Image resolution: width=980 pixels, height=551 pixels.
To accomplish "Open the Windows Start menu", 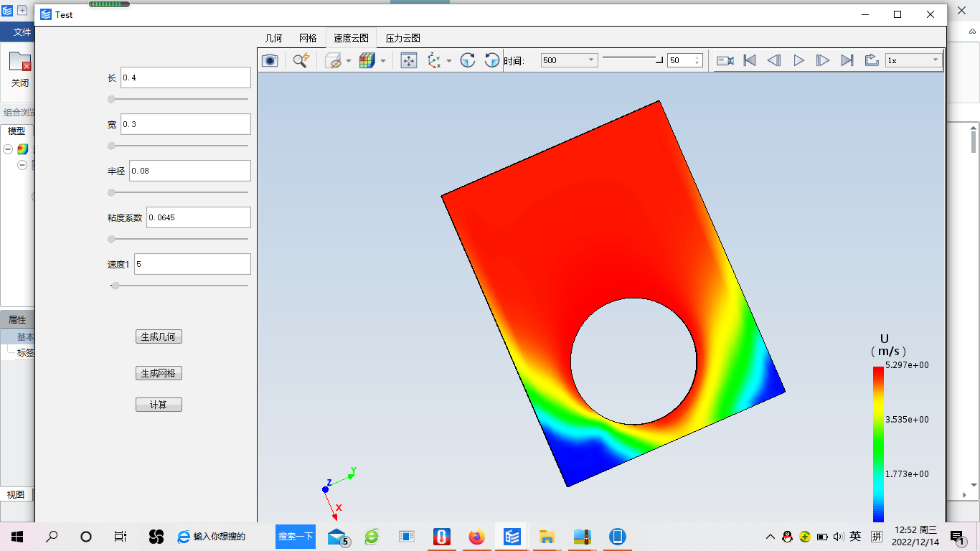I will (17, 536).
